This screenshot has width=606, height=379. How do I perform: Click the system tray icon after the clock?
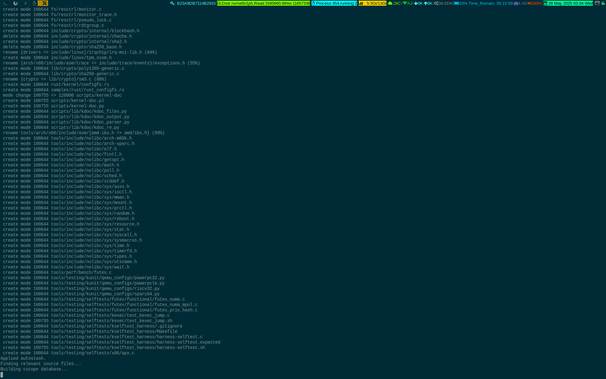pyautogui.click(x=597, y=3)
